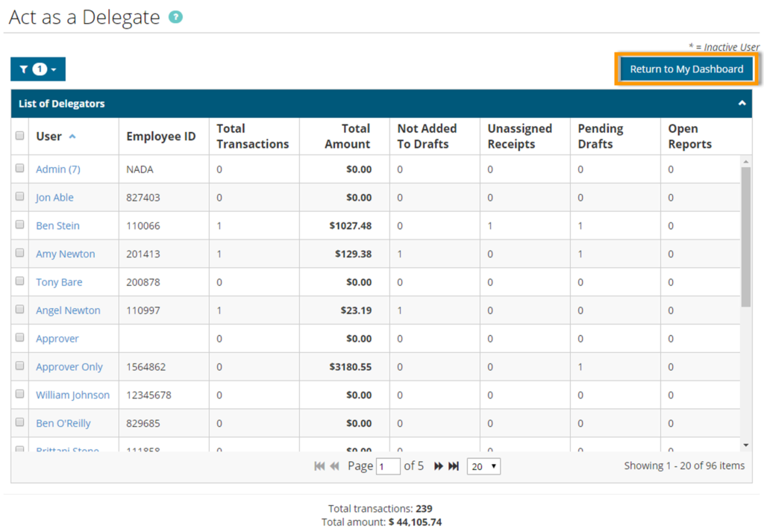Viewport: 764px width, 532px height.
Task: Open the help tooltip next to Act as a Delegate
Action: pyautogui.click(x=175, y=16)
